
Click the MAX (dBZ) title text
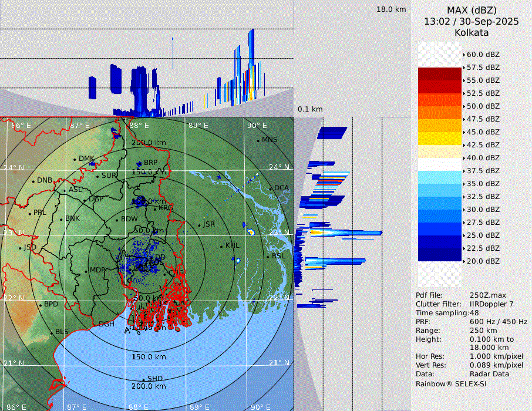pyautogui.click(x=472, y=11)
